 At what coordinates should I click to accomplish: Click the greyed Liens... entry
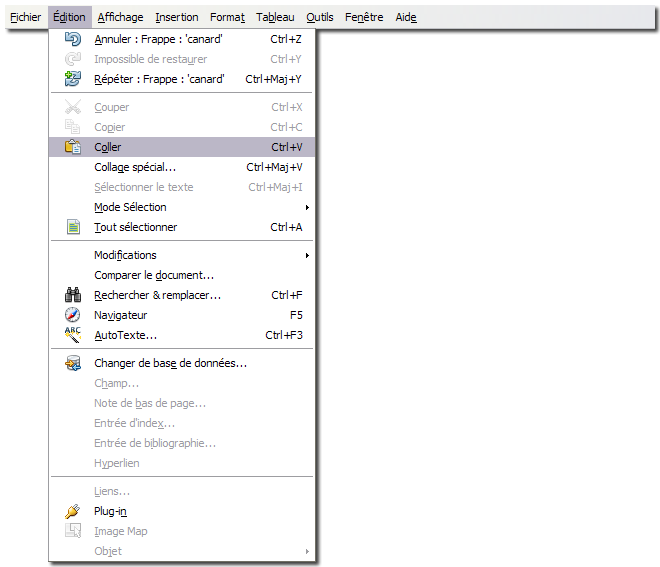pyautogui.click(x=182, y=491)
